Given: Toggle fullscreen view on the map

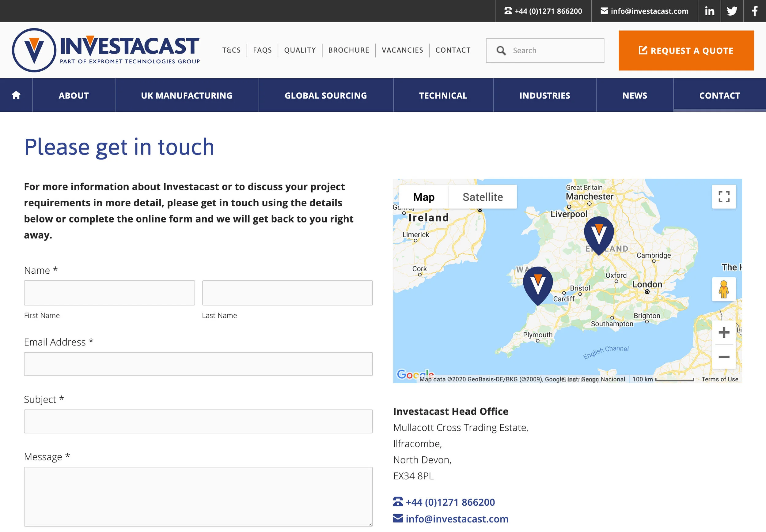Looking at the screenshot, I should [x=724, y=197].
